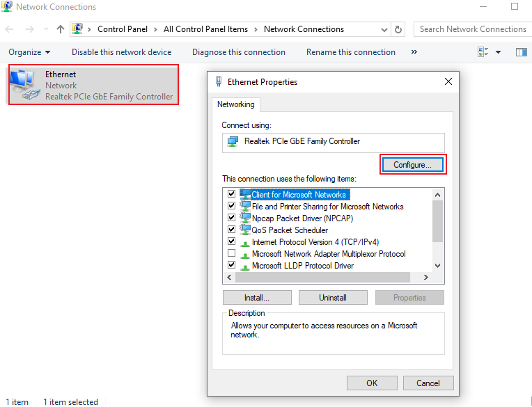The width and height of the screenshot is (532, 407).
Task: Go up one level with Up arrow
Action: point(61,29)
